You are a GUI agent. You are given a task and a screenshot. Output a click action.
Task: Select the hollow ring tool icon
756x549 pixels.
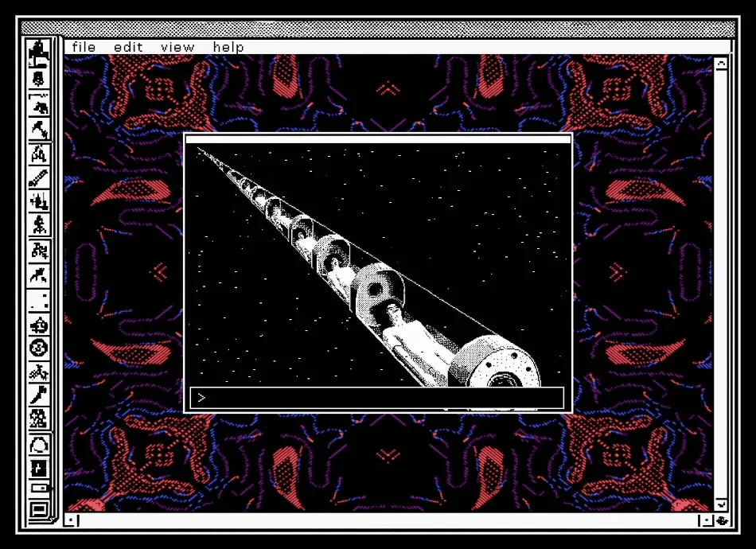[39, 445]
